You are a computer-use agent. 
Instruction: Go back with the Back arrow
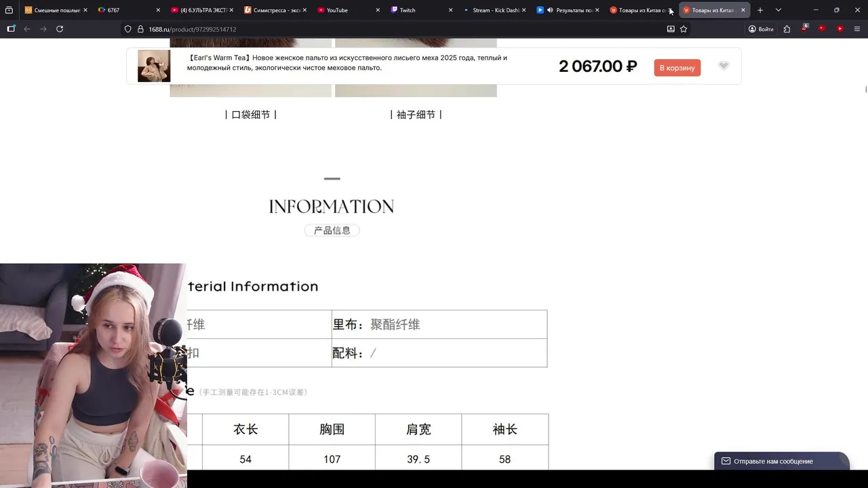(27, 29)
